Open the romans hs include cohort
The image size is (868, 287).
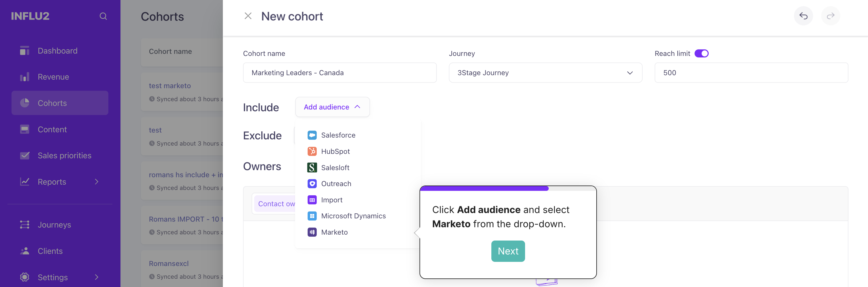tap(186, 175)
